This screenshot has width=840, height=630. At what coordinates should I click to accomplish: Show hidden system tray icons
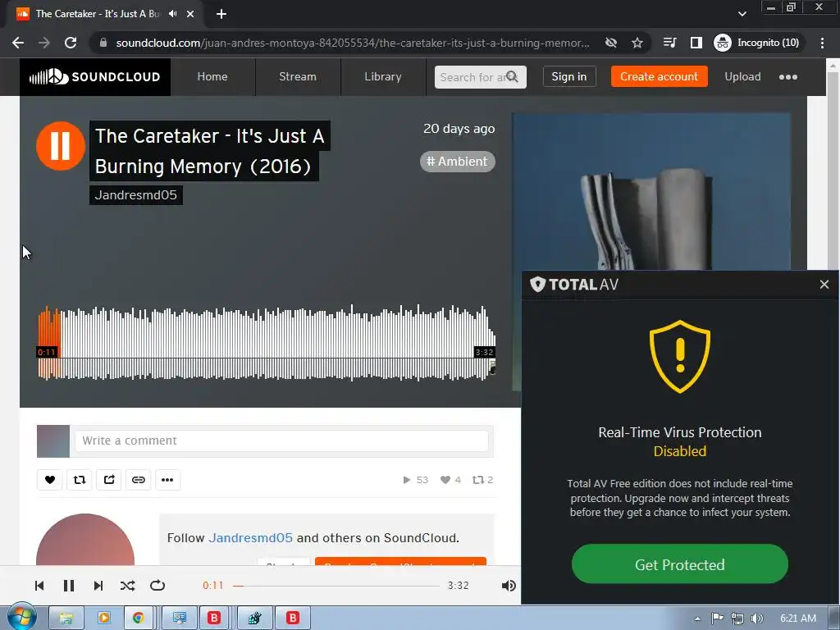coord(697,619)
